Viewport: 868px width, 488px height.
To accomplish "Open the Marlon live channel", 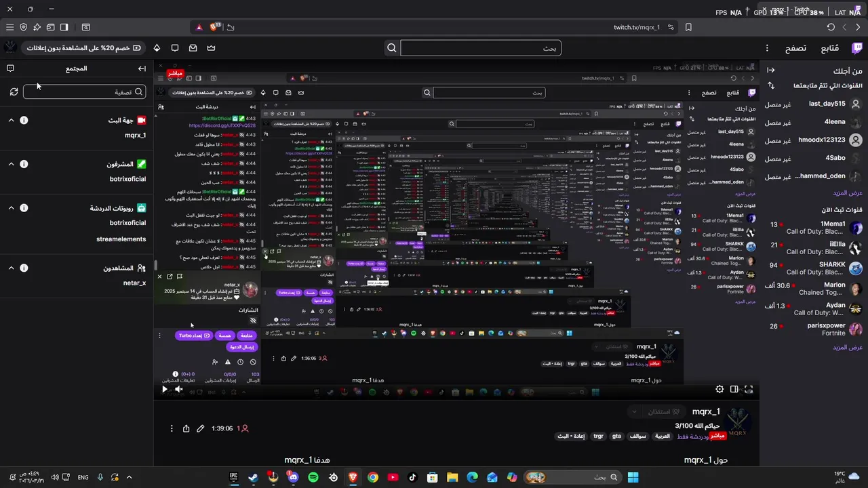I will [814, 289].
